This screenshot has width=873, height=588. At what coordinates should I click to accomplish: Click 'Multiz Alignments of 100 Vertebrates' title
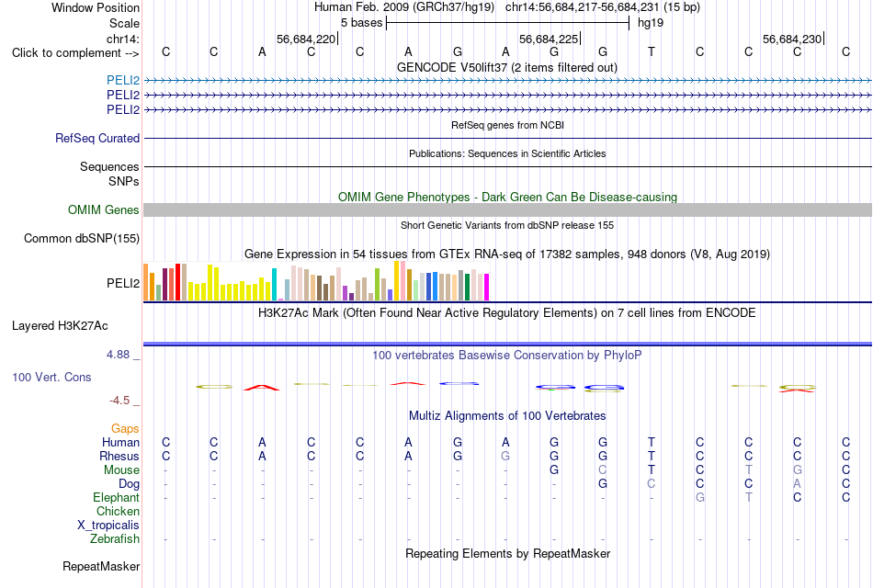(507, 416)
